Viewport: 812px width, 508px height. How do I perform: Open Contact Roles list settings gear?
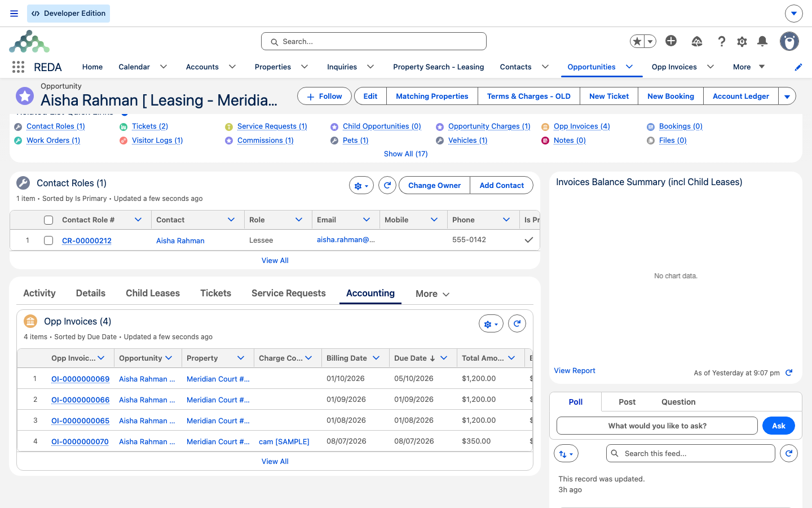(x=361, y=185)
